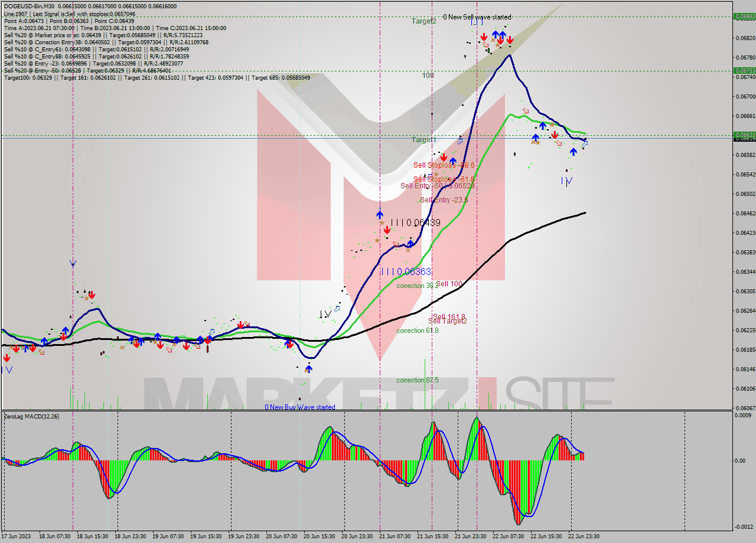Click the '0 New Sell wave started' label

(477, 17)
